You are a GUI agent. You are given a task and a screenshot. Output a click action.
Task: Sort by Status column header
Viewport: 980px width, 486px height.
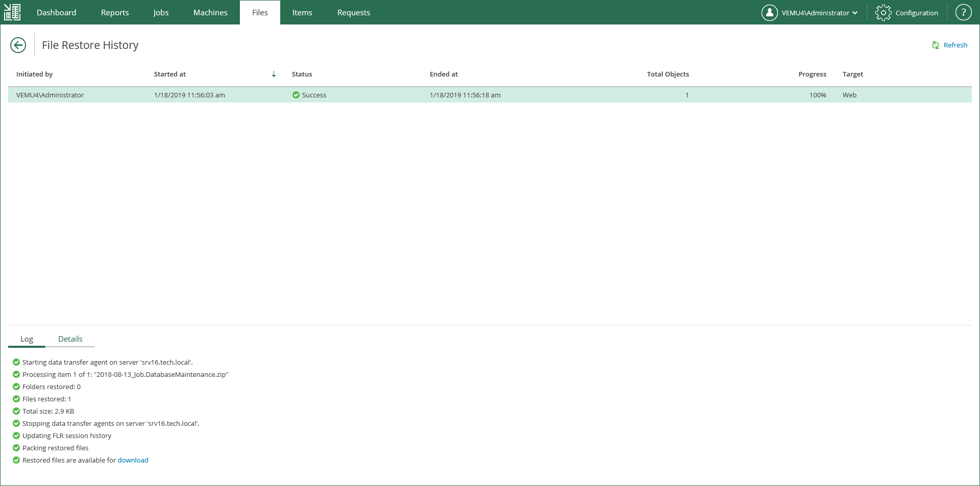coord(302,74)
